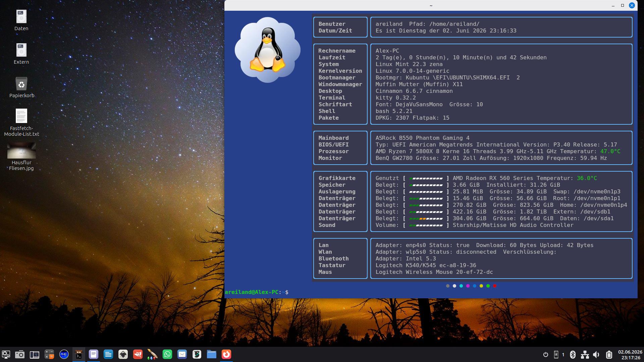Minimize the kitty terminal window

tap(613, 5)
